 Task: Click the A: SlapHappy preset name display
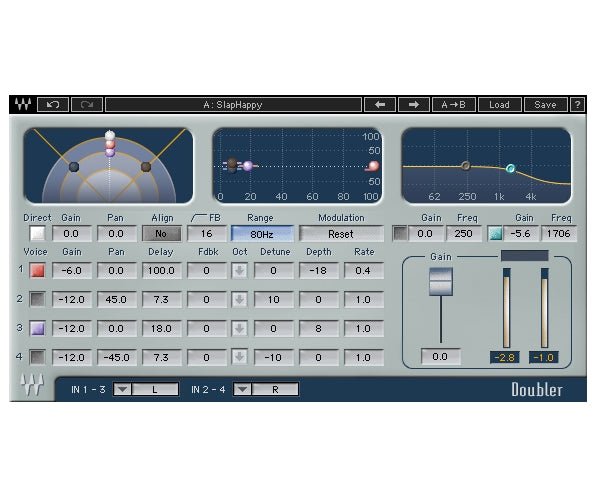pos(233,104)
